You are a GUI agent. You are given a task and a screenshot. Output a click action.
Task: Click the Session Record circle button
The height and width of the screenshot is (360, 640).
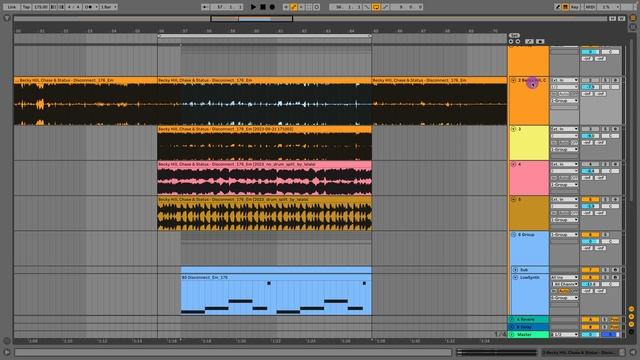pyautogui.click(x=317, y=7)
